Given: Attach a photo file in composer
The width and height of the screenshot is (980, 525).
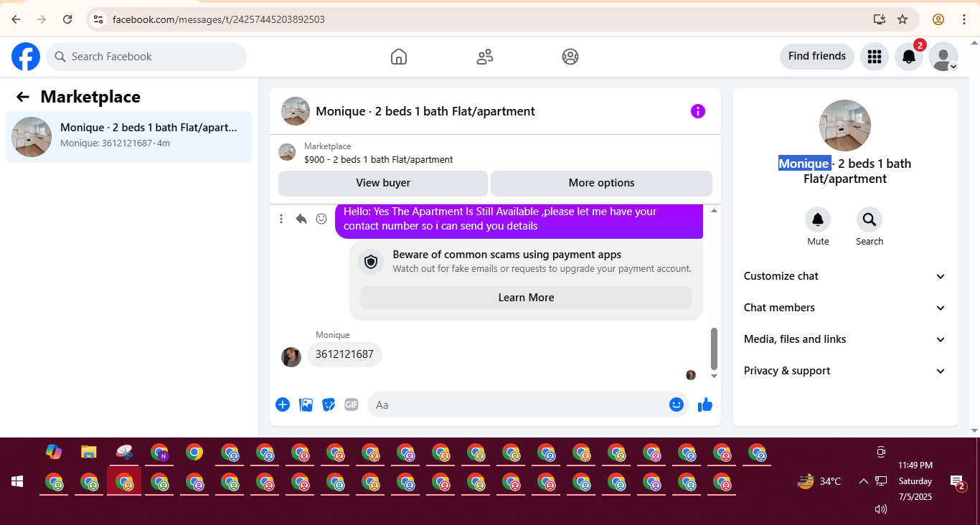Looking at the screenshot, I should (x=306, y=405).
